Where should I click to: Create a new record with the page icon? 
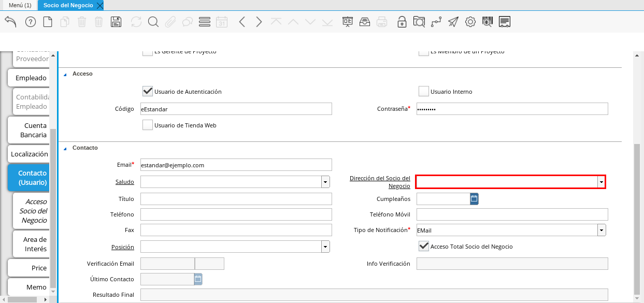click(x=48, y=22)
